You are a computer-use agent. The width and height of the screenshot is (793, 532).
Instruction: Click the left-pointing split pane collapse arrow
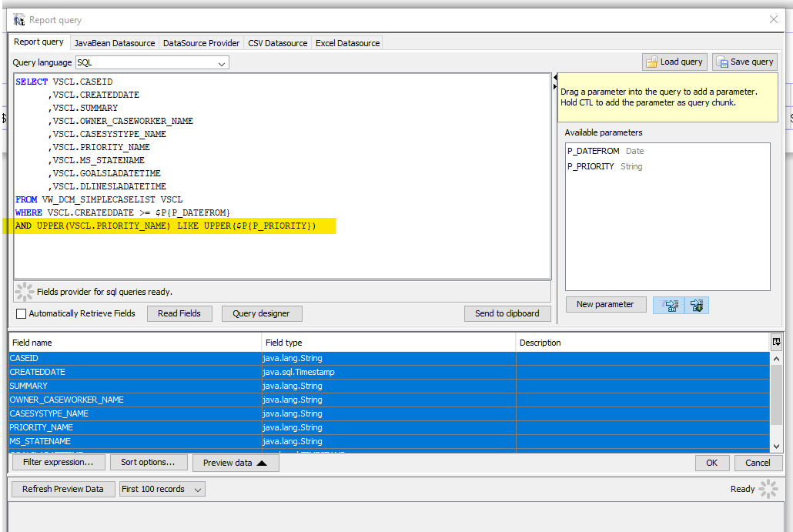(555, 77)
